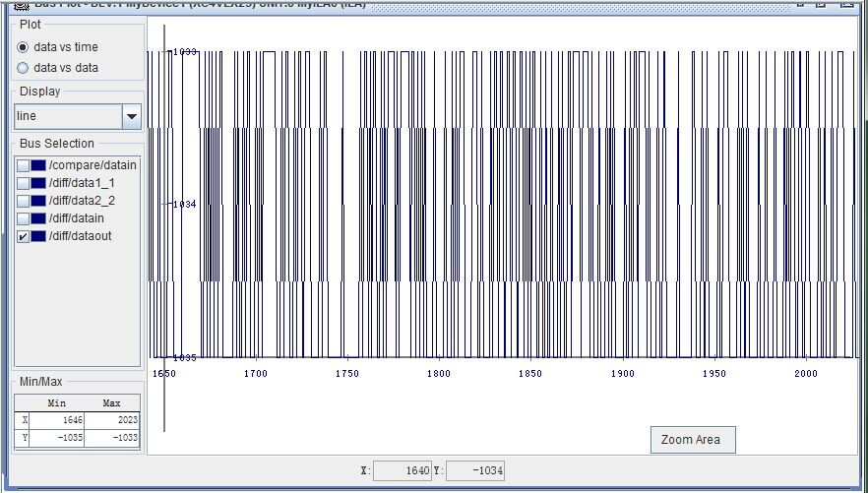
Task: Click the 1950 x-axis tick label
Action: 714,374
